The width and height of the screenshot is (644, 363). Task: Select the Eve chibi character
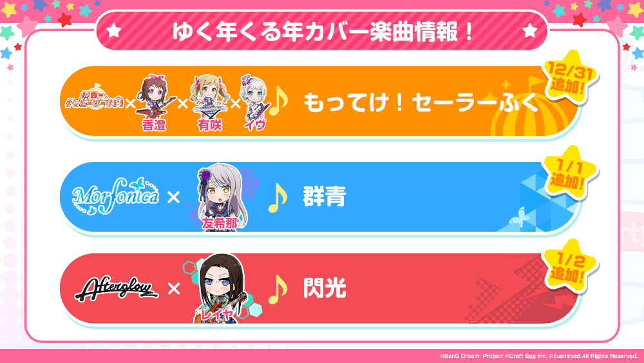[x=255, y=102]
